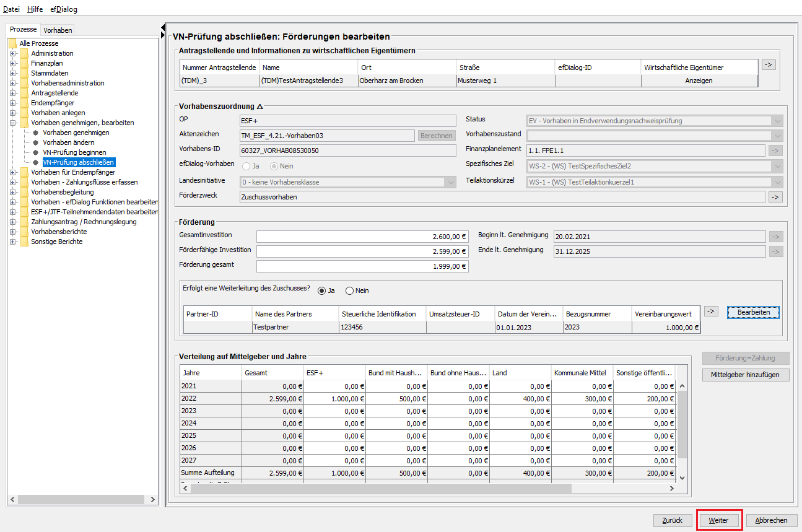Click the Weiter button
802x532 pixels.
[718, 520]
